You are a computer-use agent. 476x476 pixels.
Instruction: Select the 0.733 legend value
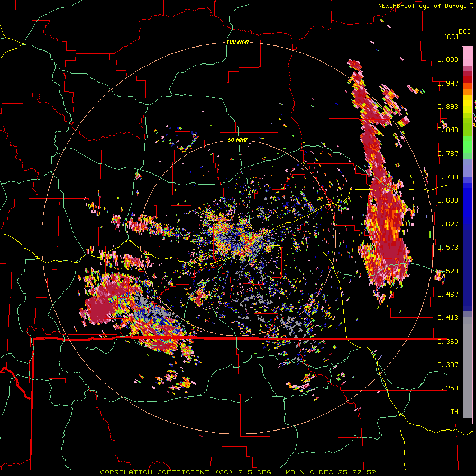[448, 177]
